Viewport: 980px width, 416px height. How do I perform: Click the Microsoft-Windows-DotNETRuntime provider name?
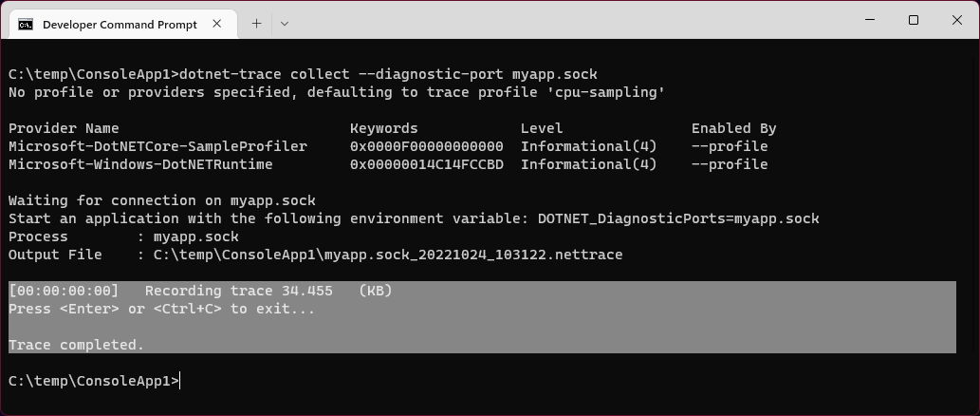(x=140, y=164)
